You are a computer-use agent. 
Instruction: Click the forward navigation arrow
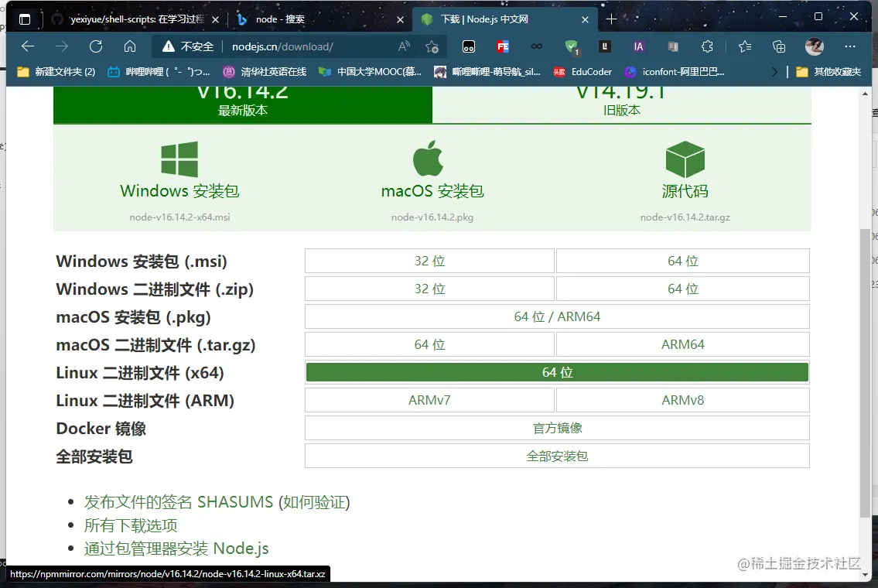(62, 46)
